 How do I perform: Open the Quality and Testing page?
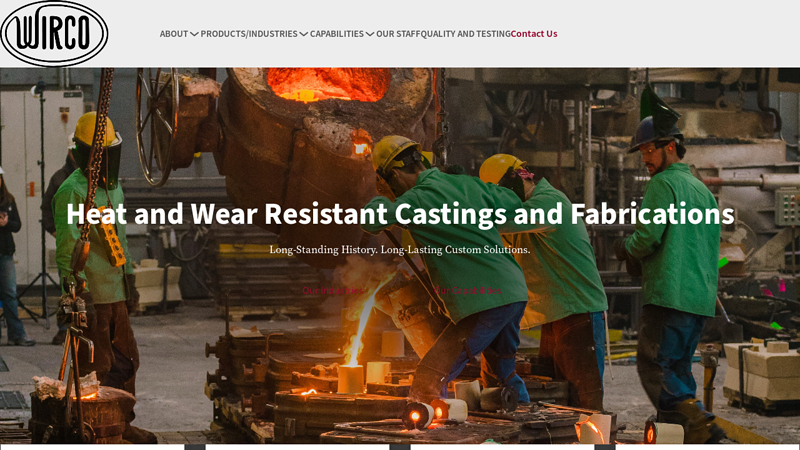coord(465,34)
